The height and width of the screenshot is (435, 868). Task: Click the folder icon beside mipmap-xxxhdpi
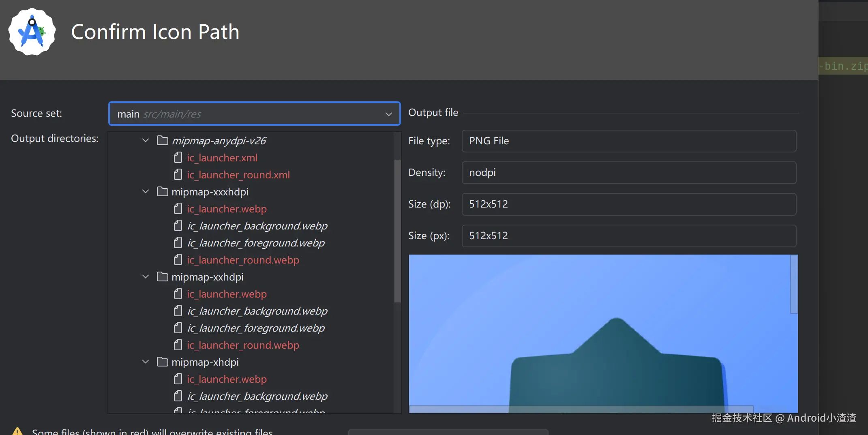(x=163, y=192)
